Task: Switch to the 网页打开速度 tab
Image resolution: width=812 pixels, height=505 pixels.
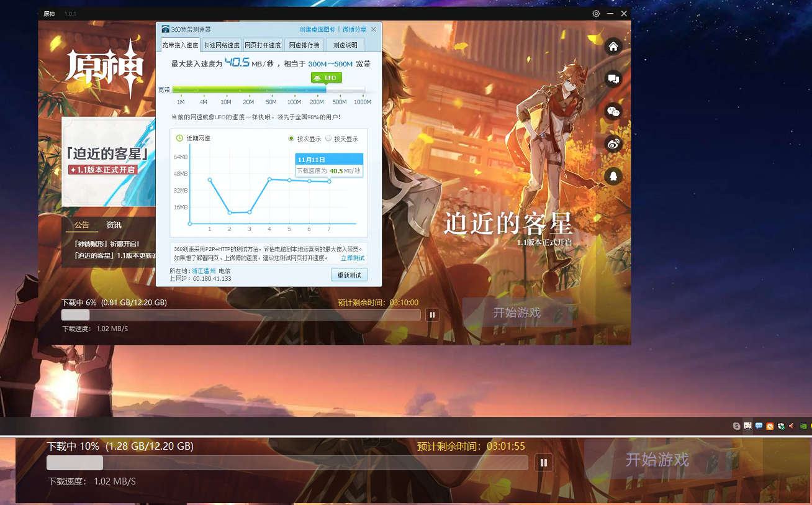Action: coord(263,45)
